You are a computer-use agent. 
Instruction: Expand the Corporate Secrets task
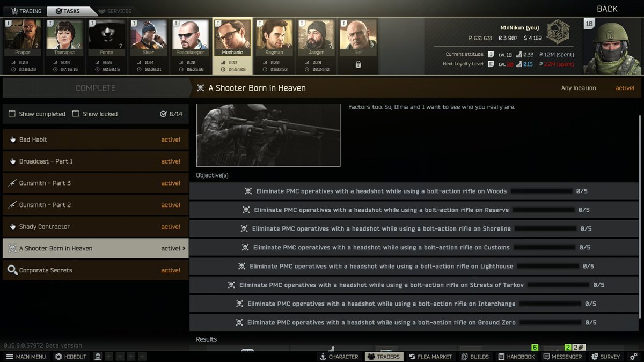pos(96,270)
